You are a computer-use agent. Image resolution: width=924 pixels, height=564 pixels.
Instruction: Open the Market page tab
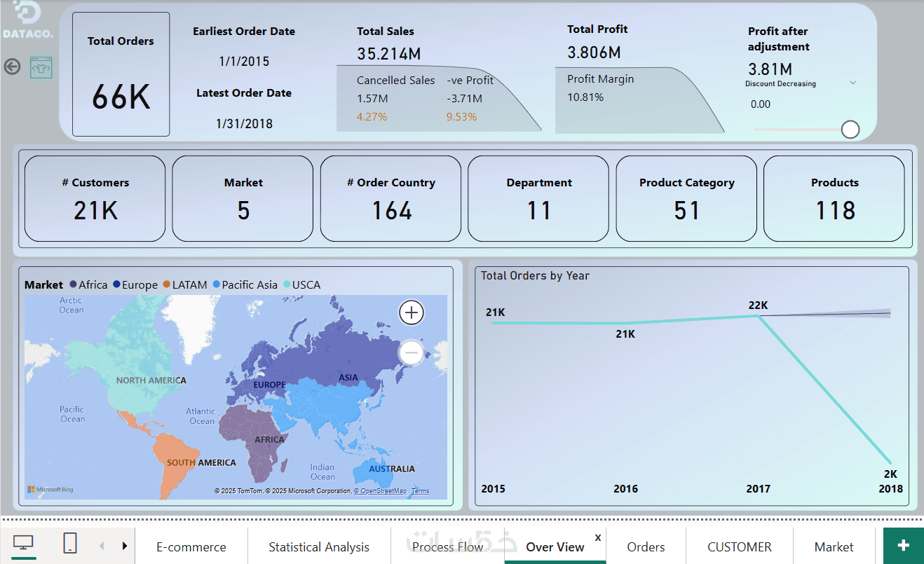pyautogui.click(x=834, y=547)
